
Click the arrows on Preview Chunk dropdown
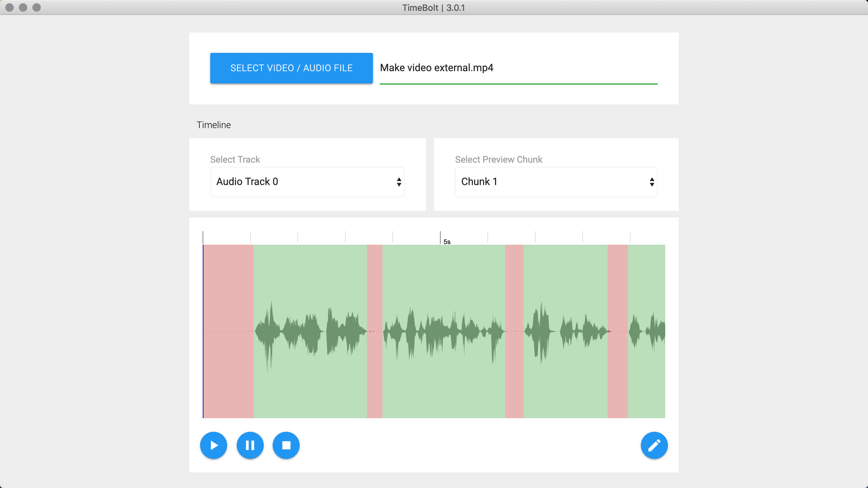(x=652, y=182)
